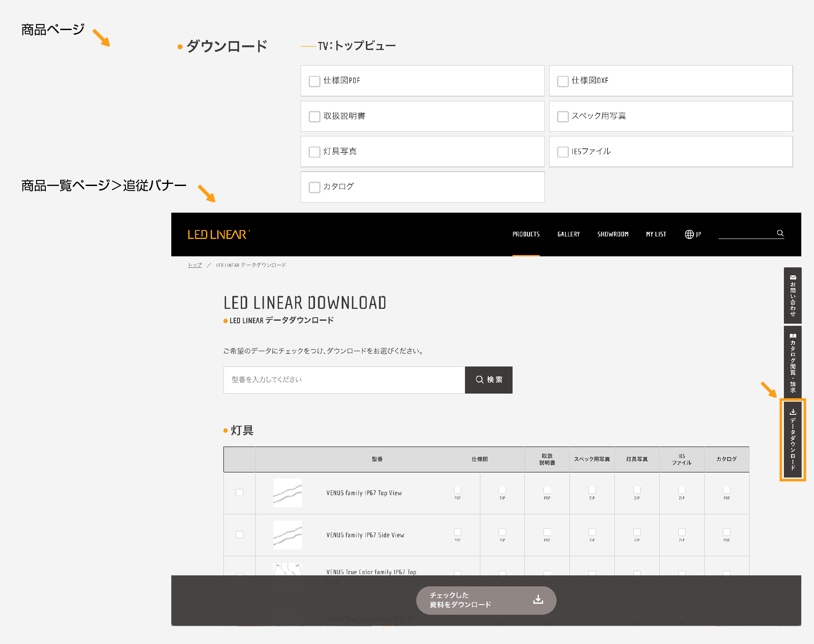Click the 'TV:トップビュー' heading

coord(357,46)
